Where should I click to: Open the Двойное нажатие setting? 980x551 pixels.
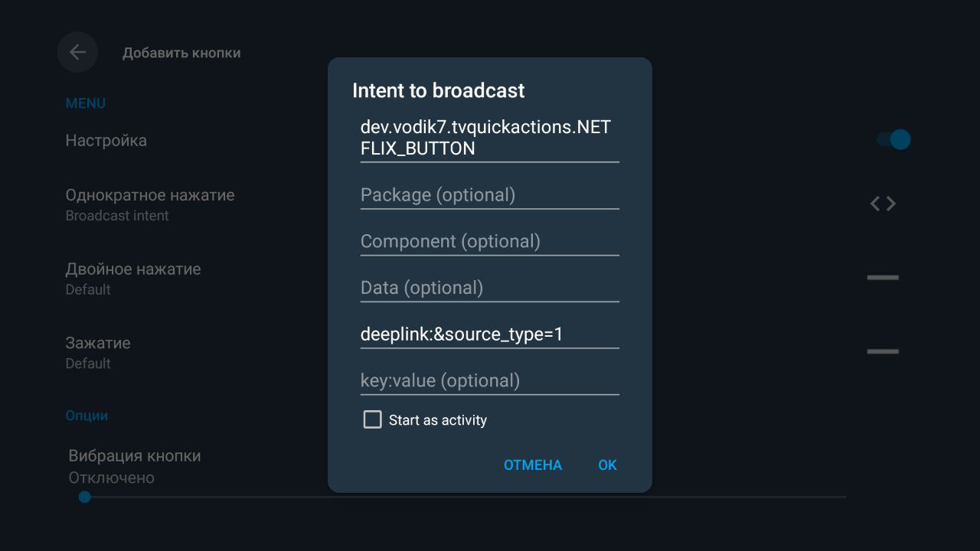(x=133, y=279)
